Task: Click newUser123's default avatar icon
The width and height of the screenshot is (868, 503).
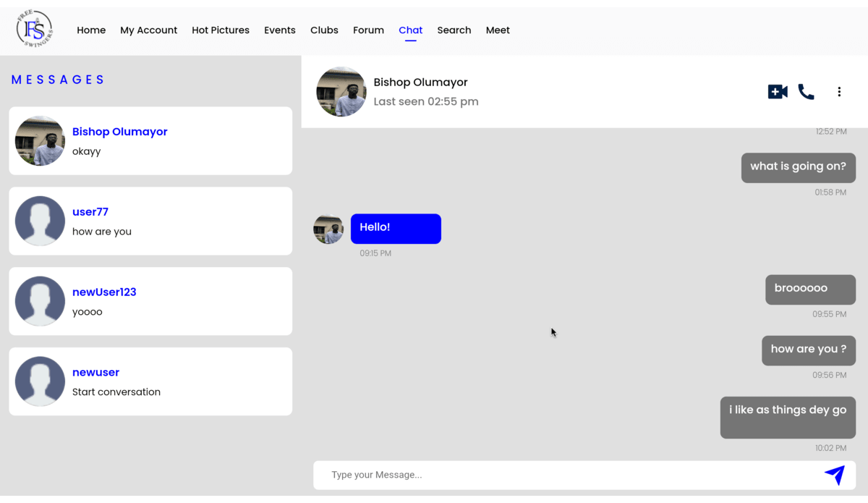Action: point(40,301)
